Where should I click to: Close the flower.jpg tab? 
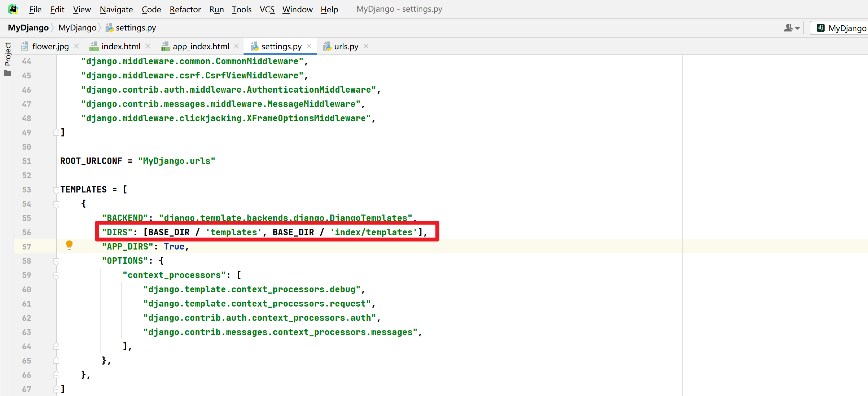coord(76,46)
